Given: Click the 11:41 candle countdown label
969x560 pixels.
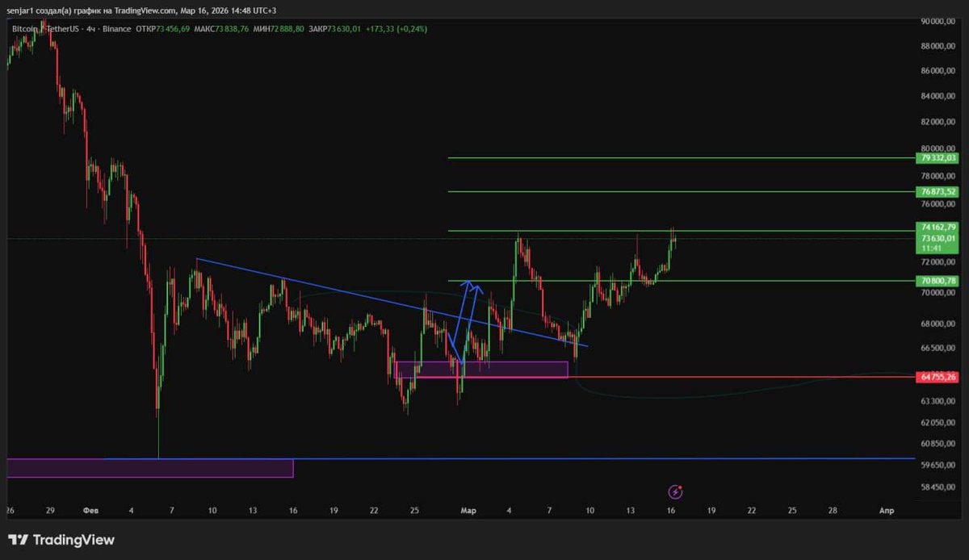Looking at the screenshot, I should (x=930, y=249).
